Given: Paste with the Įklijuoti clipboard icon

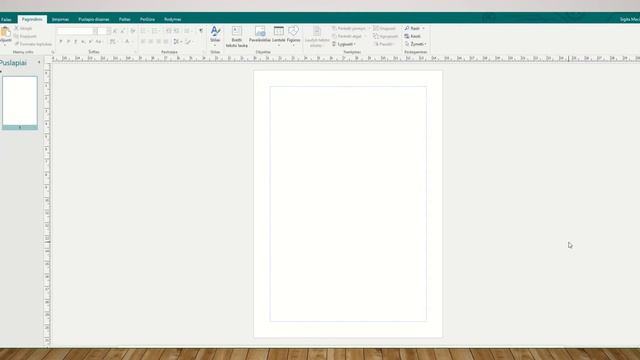Looking at the screenshot, I should point(5,32).
